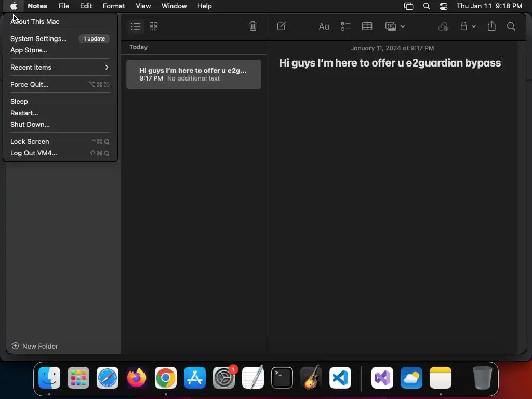Select Shut Down in Apple menu

(60, 125)
